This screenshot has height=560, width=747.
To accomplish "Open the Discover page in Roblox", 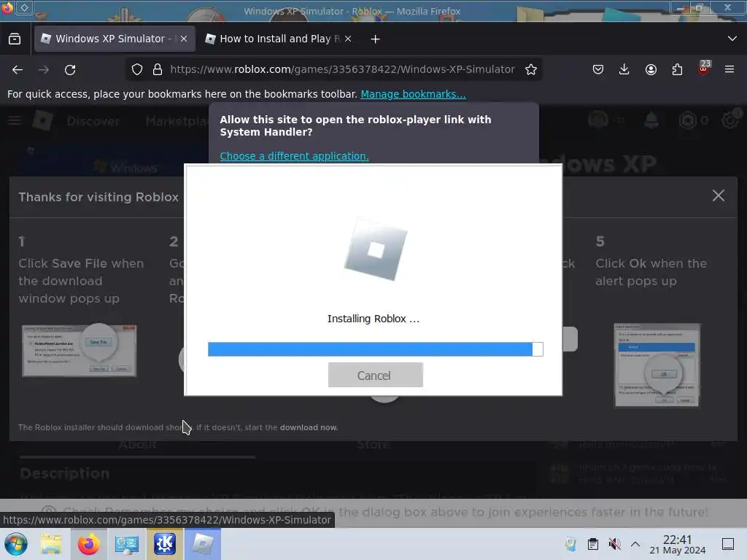I will coord(93,122).
